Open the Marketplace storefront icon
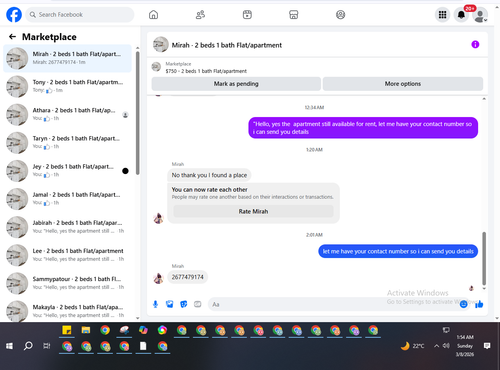Screen dimensions: 500x370 pos(294,15)
